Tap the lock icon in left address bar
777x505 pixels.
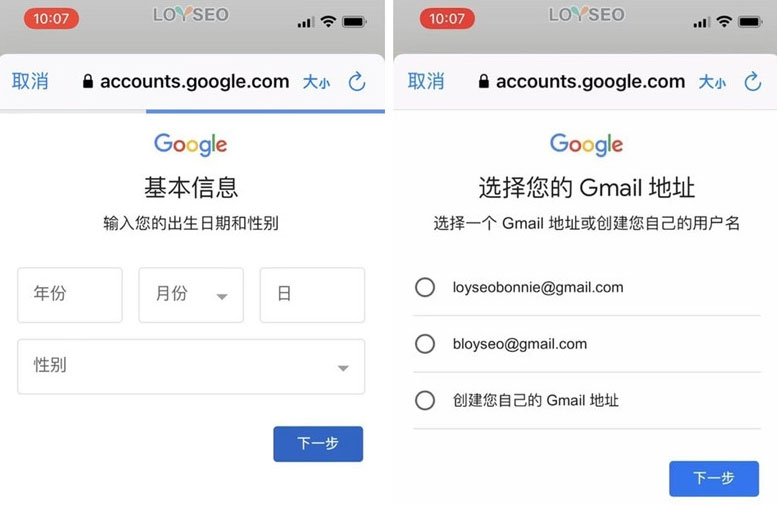point(88,81)
